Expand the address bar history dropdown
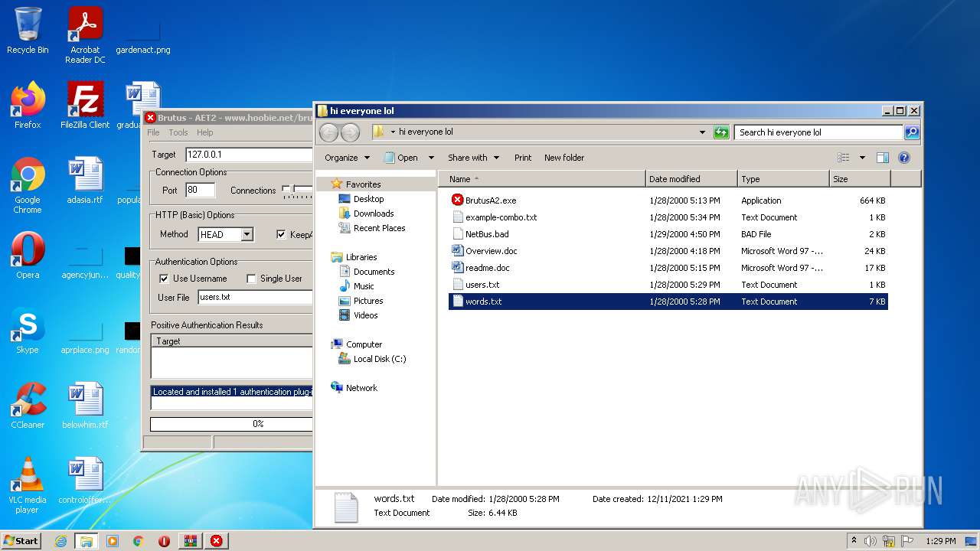This screenshot has height=551, width=980. [702, 132]
